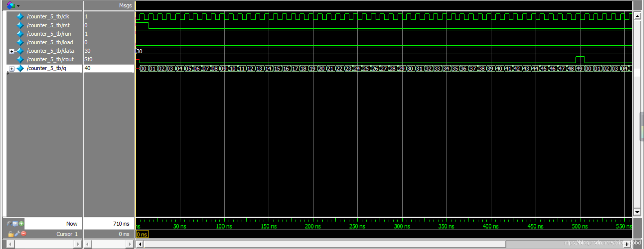The height and width of the screenshot is (249, 644).
Task: Click the green insert cursor icon
Action: click(21, 224)
